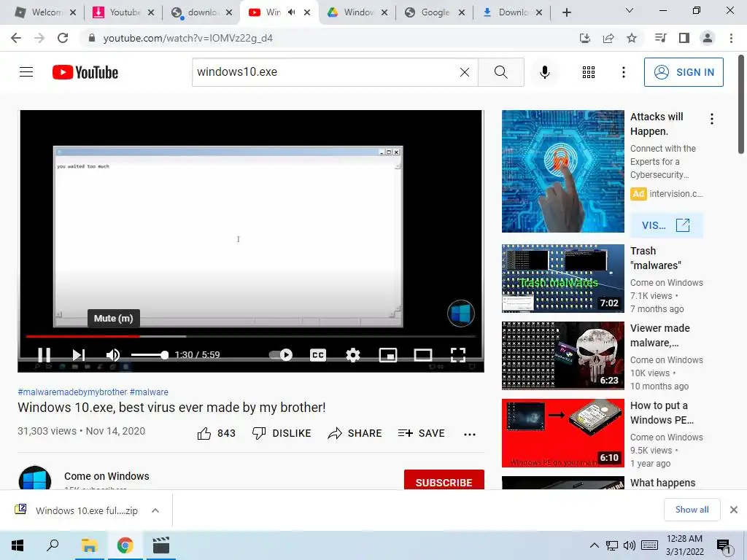Screen dimensions: 747x560
Task: Share this page icon in address bar
Action: (x=608, y=38)
